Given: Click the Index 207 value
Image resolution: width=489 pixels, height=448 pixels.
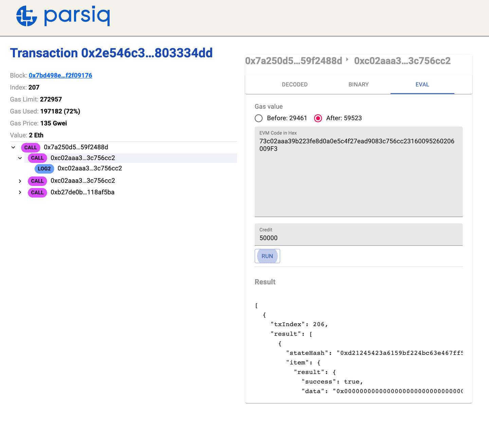Looking at the screenshot, I should 34,88.
